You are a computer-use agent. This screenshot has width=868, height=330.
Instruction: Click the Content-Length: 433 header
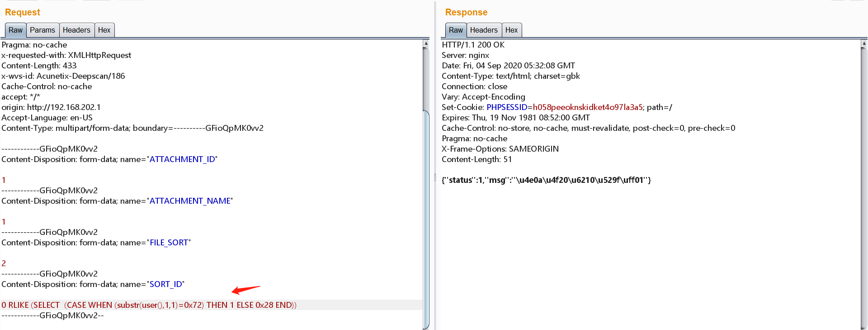pos(39,66)
